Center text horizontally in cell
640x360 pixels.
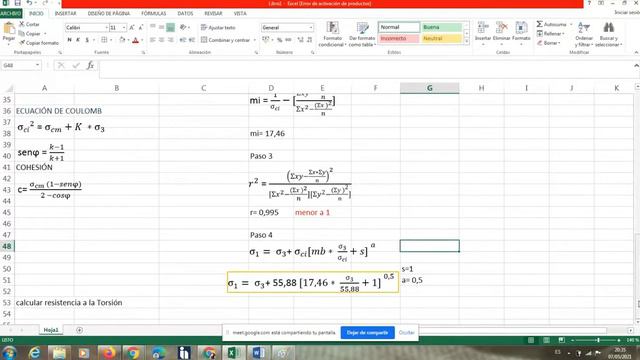[162, 40]
